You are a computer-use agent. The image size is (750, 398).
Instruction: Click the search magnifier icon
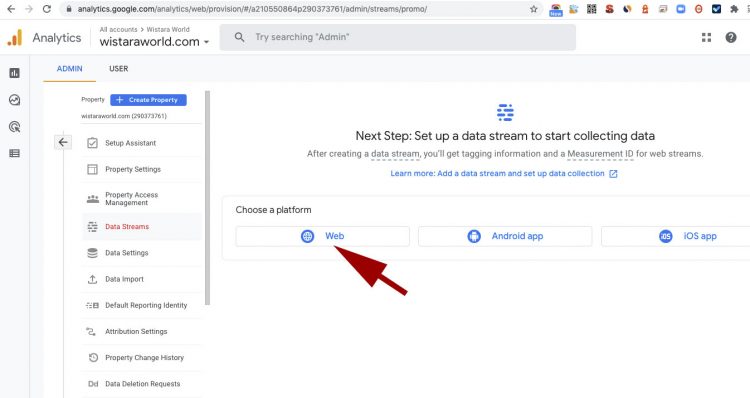(239, 37)
